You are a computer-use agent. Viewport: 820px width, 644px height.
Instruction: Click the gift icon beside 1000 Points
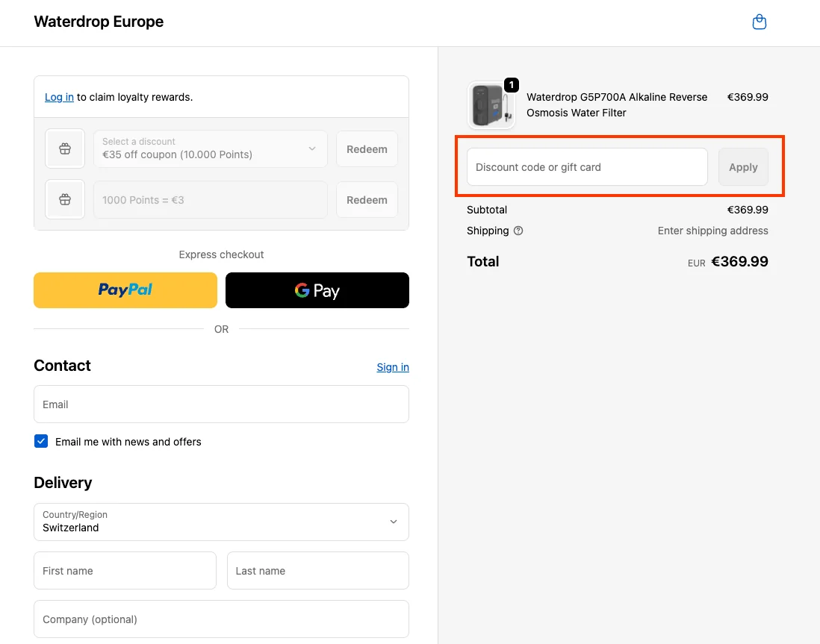tap(65, 199)
